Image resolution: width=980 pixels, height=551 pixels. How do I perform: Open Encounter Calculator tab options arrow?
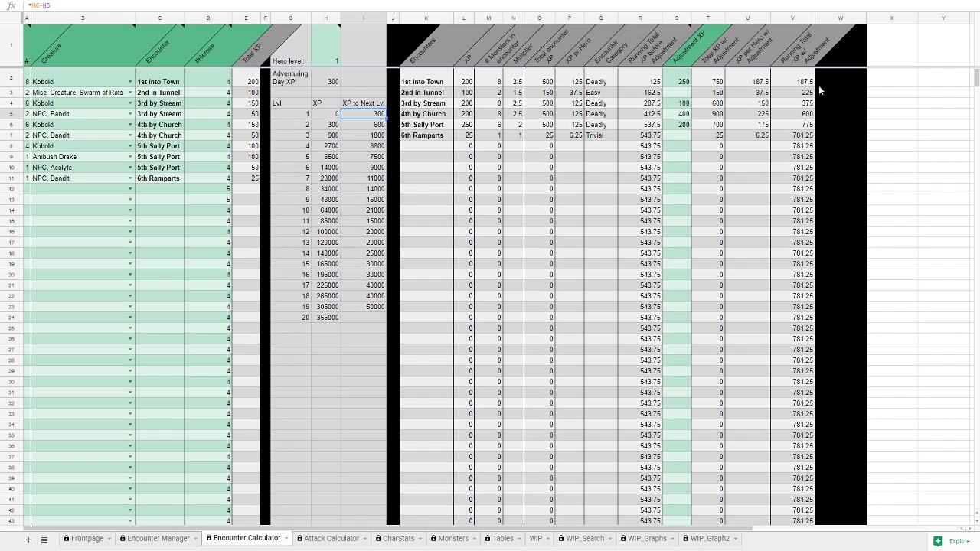pyautogui.click(x=286, y=539)
